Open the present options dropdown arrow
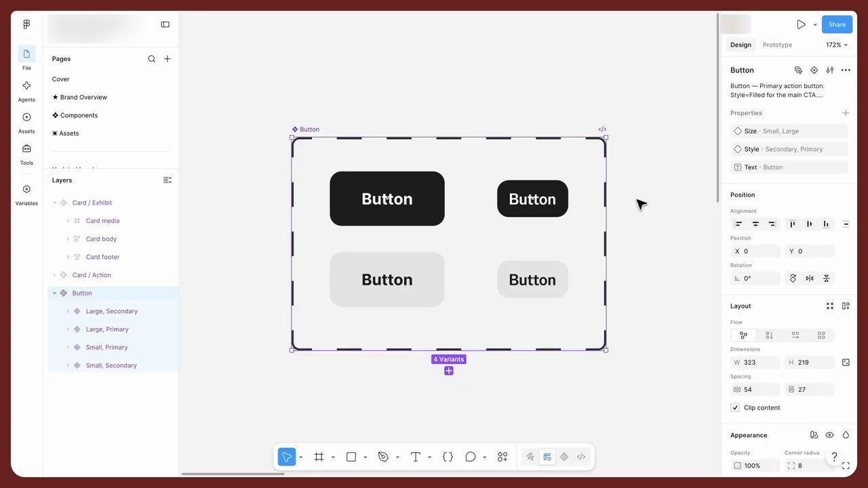The image size is (868, 488). 815,24
